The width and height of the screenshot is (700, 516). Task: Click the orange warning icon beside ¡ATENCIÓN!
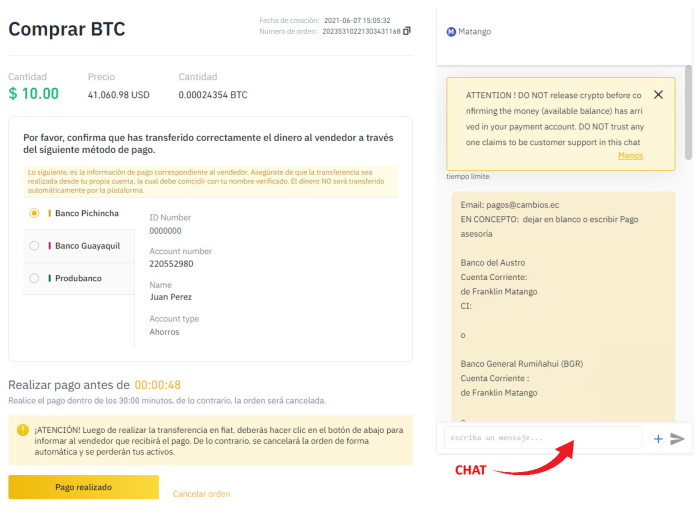pos(22,430)
